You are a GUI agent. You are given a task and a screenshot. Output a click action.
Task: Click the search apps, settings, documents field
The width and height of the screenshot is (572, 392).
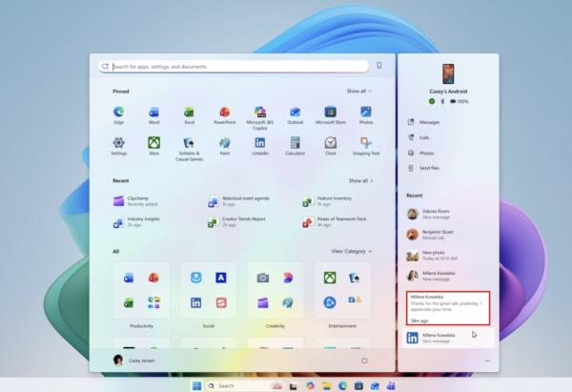pos(234,67)
